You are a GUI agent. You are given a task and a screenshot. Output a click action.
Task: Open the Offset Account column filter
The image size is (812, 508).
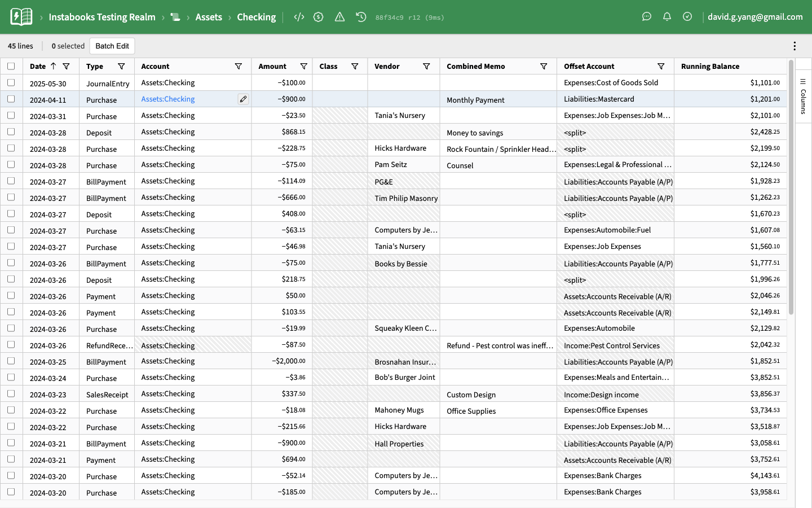click(x=661, y=66)
